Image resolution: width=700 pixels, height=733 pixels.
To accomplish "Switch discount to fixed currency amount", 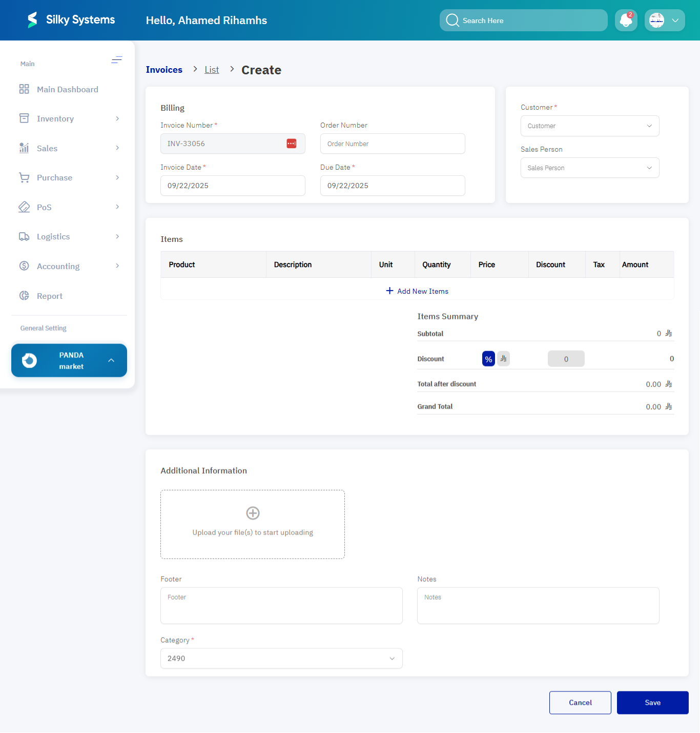I will 503,358.
